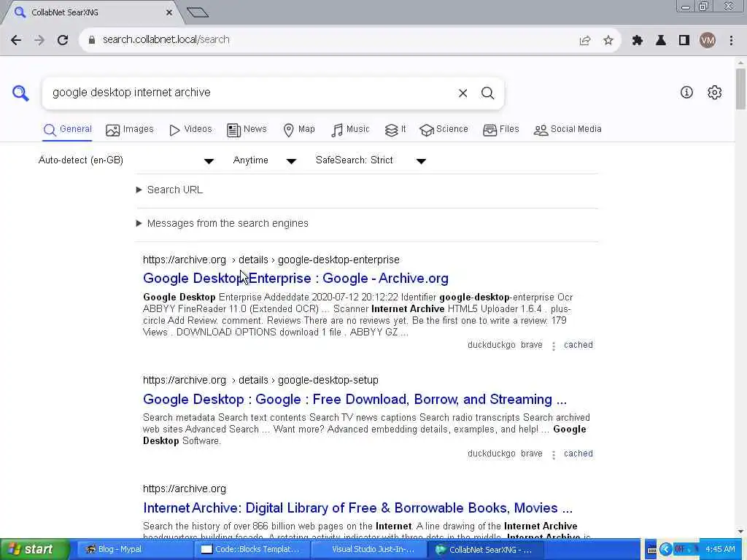Submit search with magnifier button
747x560 pixels.
click(x=487, y=93)
